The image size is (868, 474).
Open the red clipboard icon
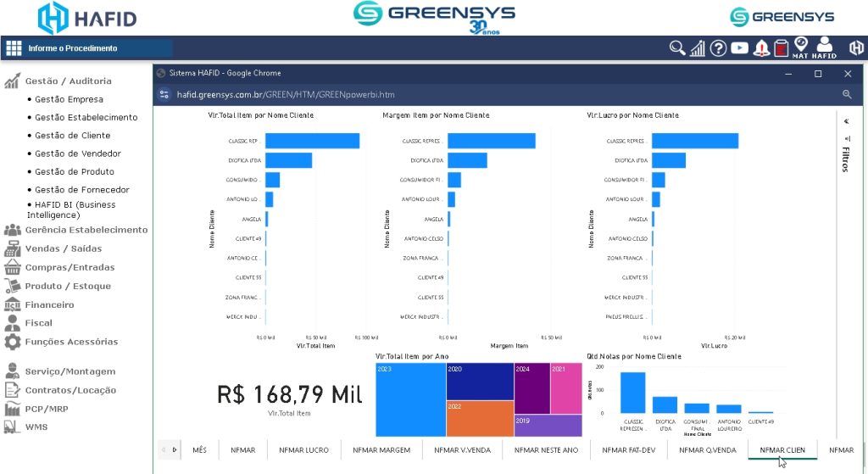(x=781, y=48)
